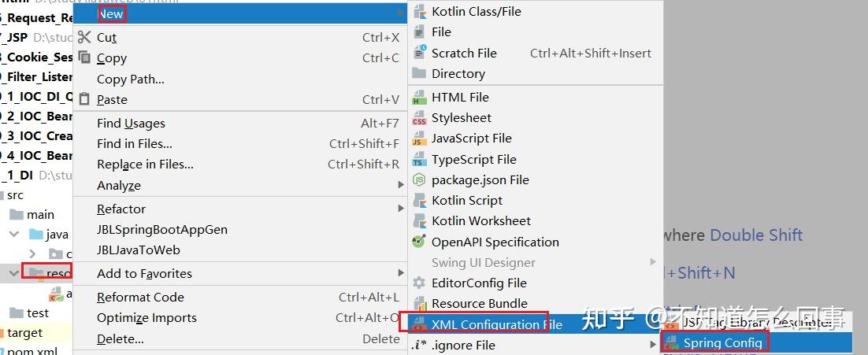Click the scissors Cut icon
The width and height of the screenshot is (868, 355).
click(84, 37)
